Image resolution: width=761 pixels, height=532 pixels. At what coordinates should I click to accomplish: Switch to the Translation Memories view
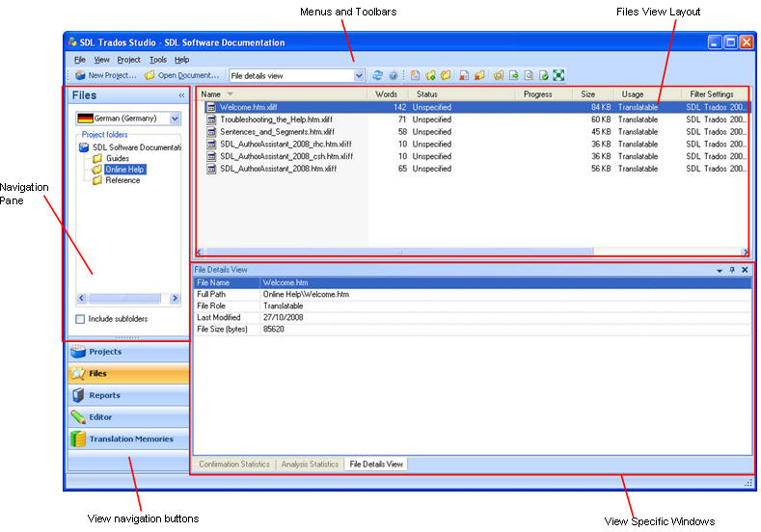tap(128, 439)
